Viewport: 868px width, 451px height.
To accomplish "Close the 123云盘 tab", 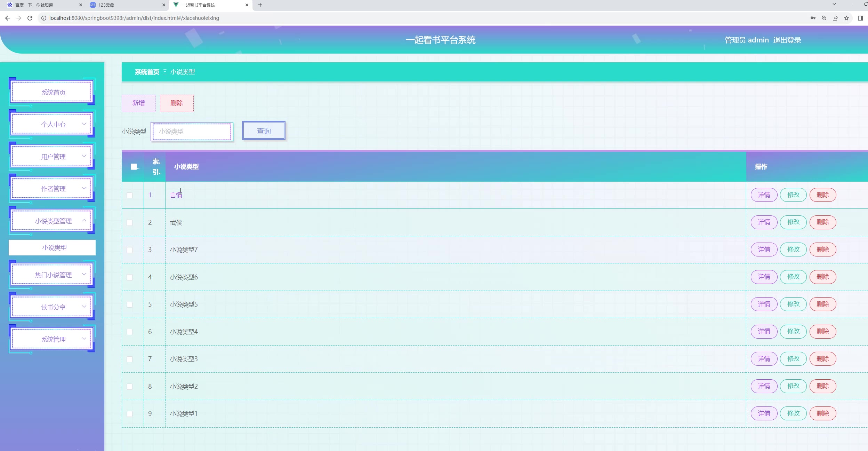I will tap(164, 5).
